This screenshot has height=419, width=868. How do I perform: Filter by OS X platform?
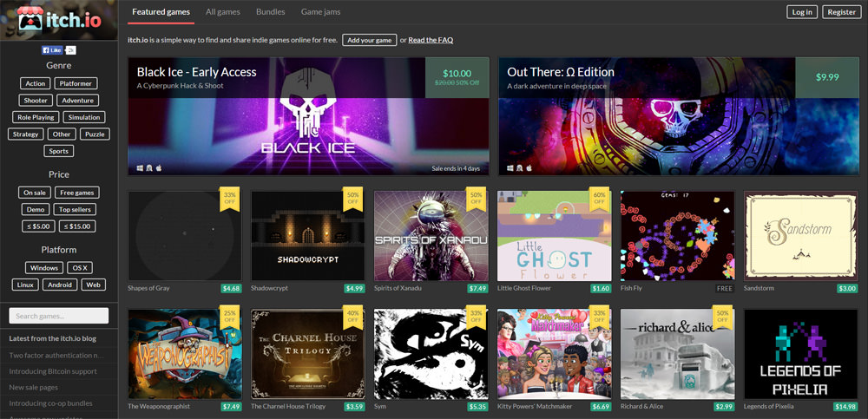(80, 268)
